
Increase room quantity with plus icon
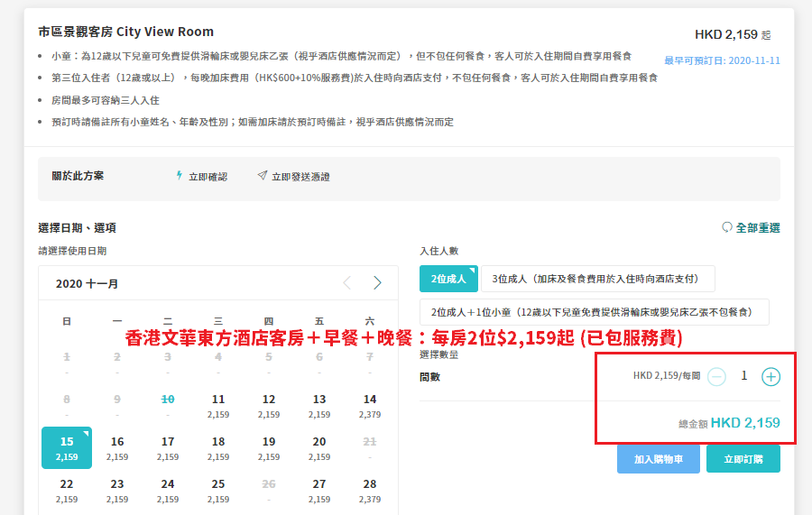(770, 377)
